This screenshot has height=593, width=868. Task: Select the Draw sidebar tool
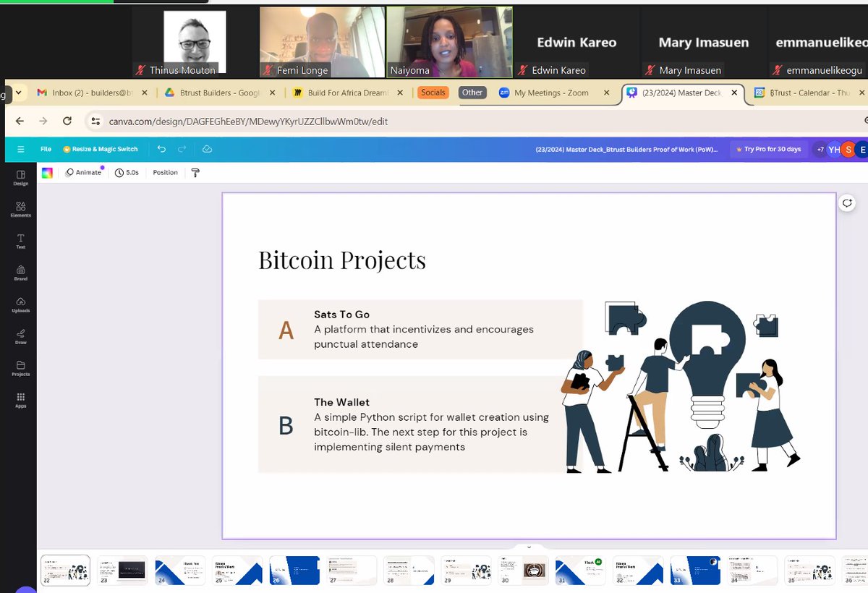pyautogui.click(x=20, y=337)
